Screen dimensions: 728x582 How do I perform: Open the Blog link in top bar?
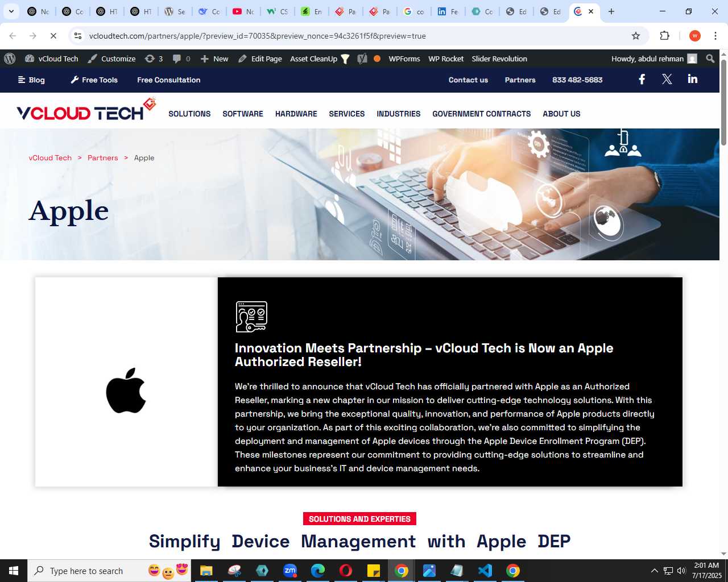pyautogui.click(x=31, y=80)
